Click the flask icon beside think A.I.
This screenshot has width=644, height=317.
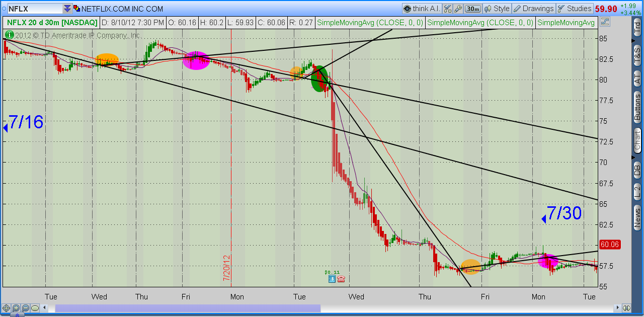(448, 9)
